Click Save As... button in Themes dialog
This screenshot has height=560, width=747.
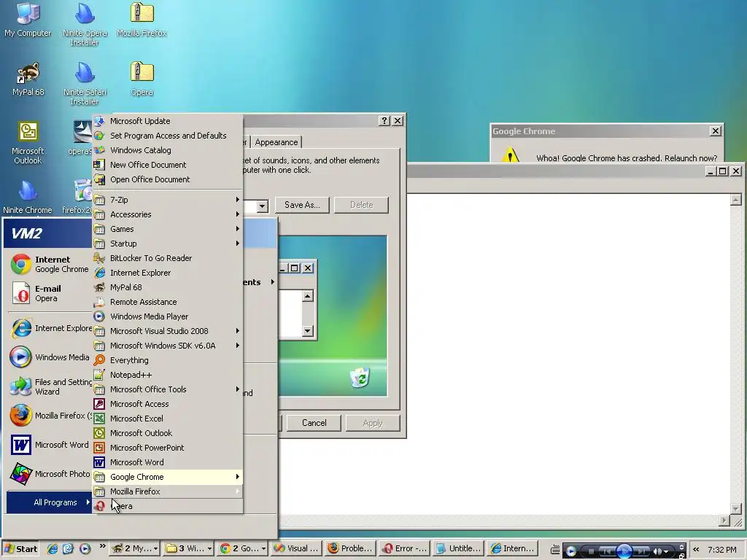click(x=302, y=205)
